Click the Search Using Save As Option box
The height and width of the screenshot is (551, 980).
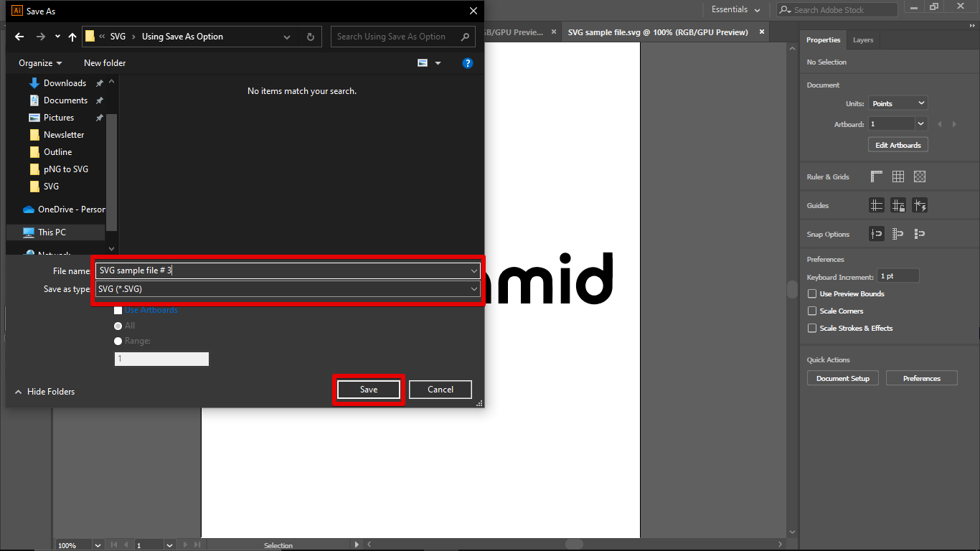(x=402, y=37)
